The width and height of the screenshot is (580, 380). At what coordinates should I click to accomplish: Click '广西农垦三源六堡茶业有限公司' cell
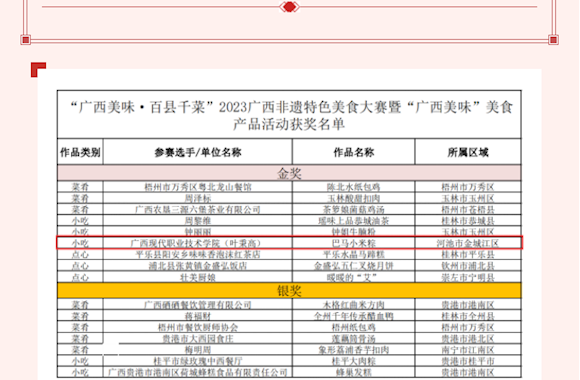point(198,210)
